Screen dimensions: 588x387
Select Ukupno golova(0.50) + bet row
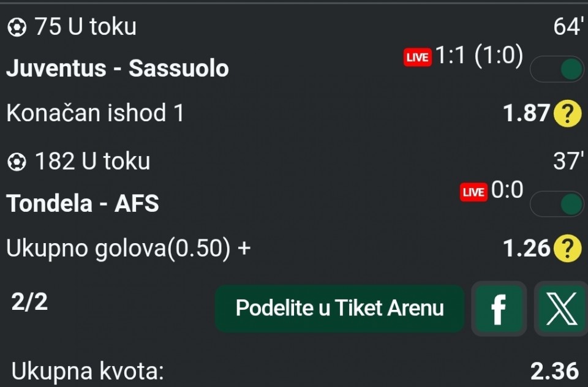click(129, 249)
